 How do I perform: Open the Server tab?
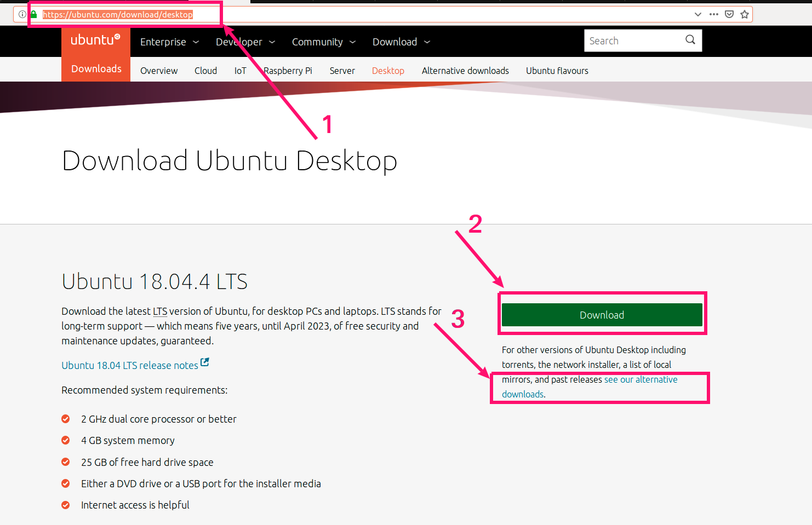pyautogui.click(x=342, y=71)
